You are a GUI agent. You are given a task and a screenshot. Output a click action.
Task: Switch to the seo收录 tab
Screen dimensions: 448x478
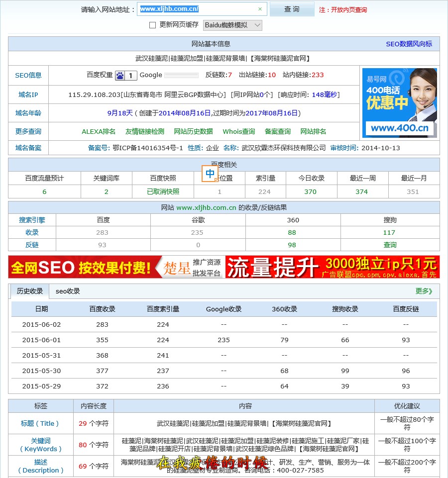[x=68, y=291]
